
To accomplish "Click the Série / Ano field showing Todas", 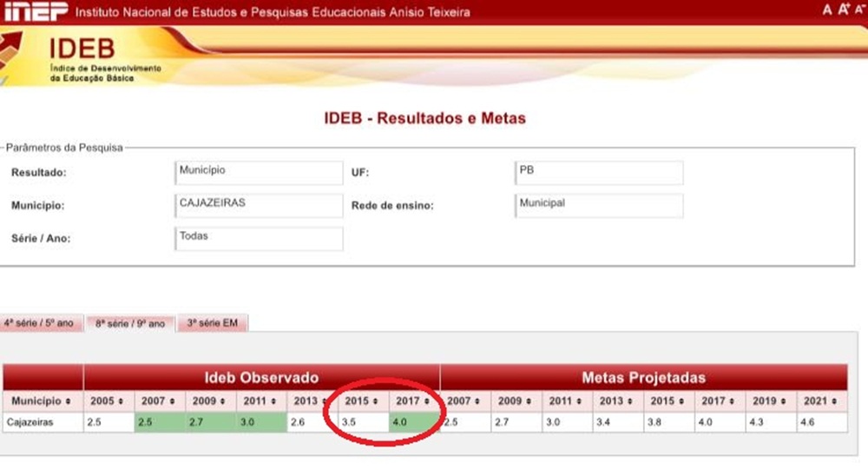I will (x=259, y=238).
